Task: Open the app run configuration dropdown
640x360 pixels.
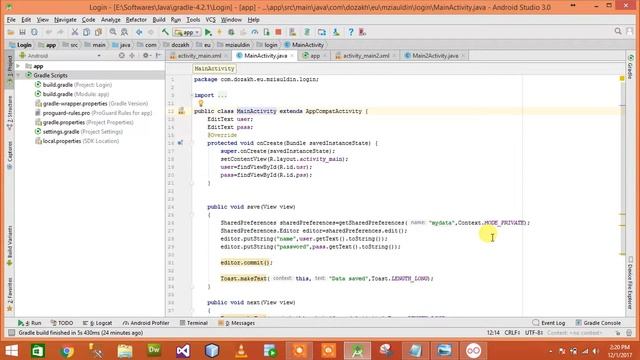Action: (187, 32)
